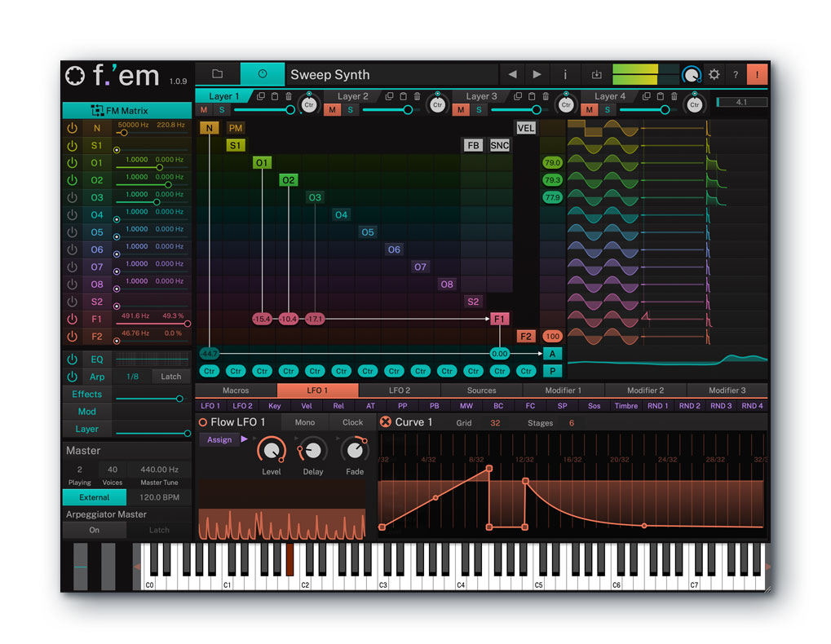Delete Layer 1 with its trash icon
Image resolution: width=831 pixels, height=644 pixels.
point(289,96)
